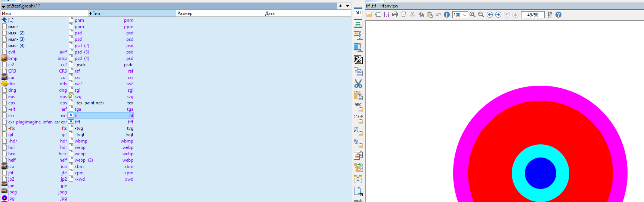Select the psd (4) file entry
Image resolution: width=644 pixels, height=202 pixels.
point(101,58)
